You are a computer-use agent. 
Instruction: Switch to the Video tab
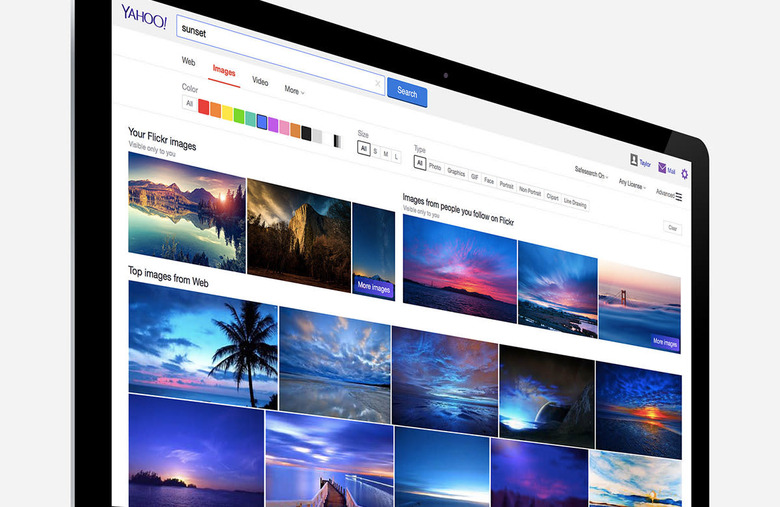pos(260,81)
